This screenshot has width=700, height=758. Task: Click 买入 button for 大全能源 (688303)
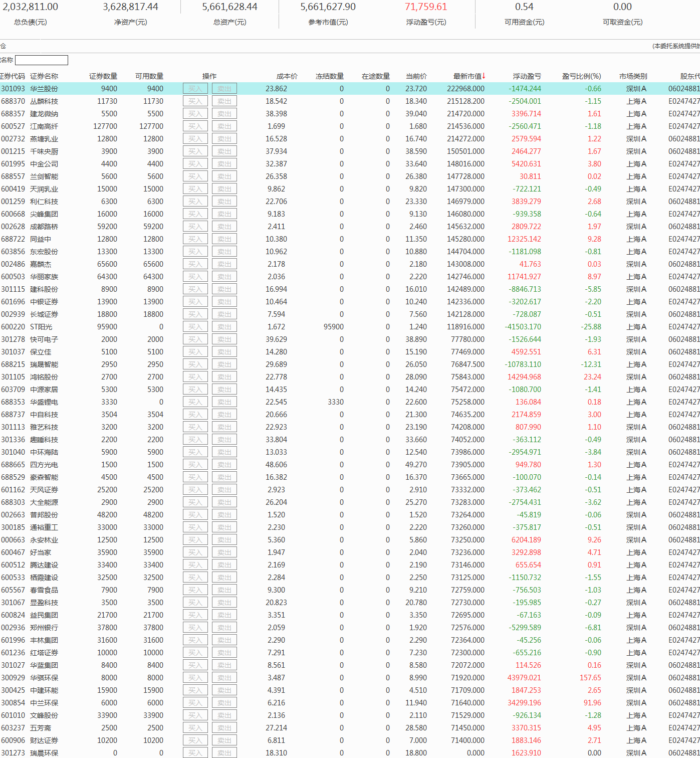[195, 502]
